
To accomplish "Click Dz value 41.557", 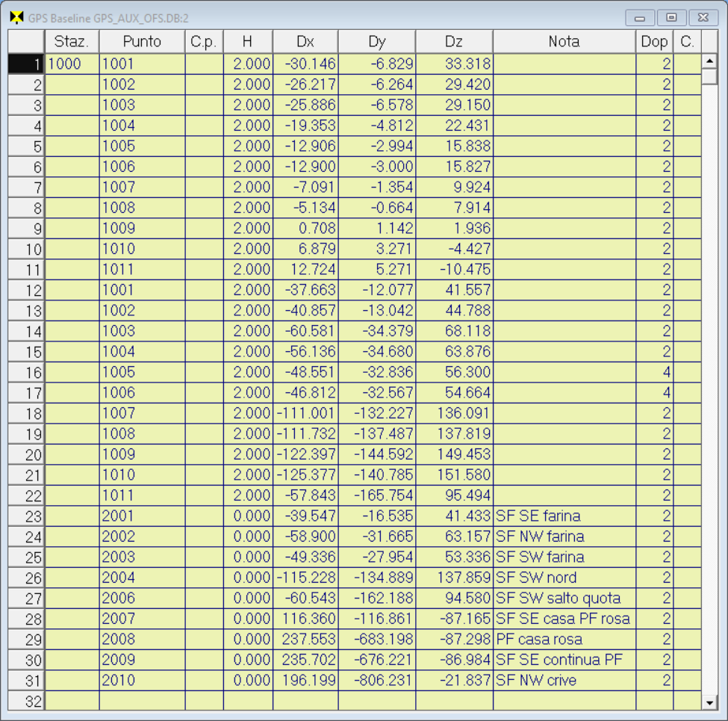I will coord(454,290).
